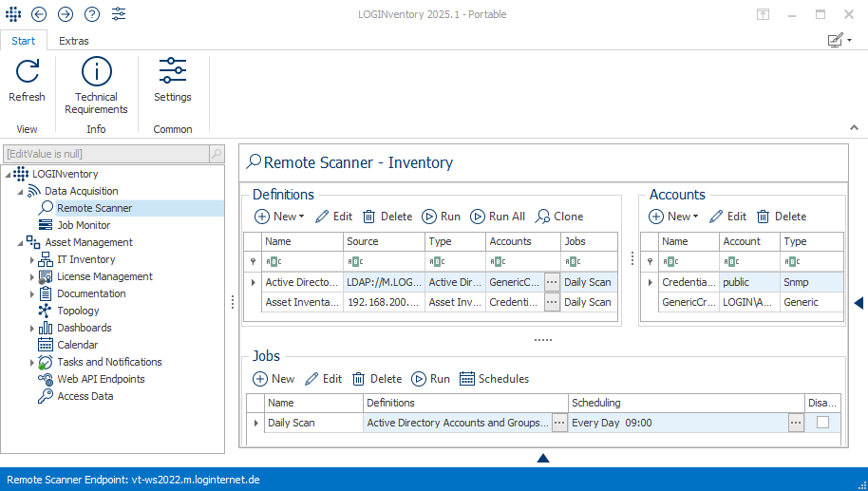Screen dimensions: 868x491
Task: Collapse the Data Acquisition node
Action: [20, 192]
